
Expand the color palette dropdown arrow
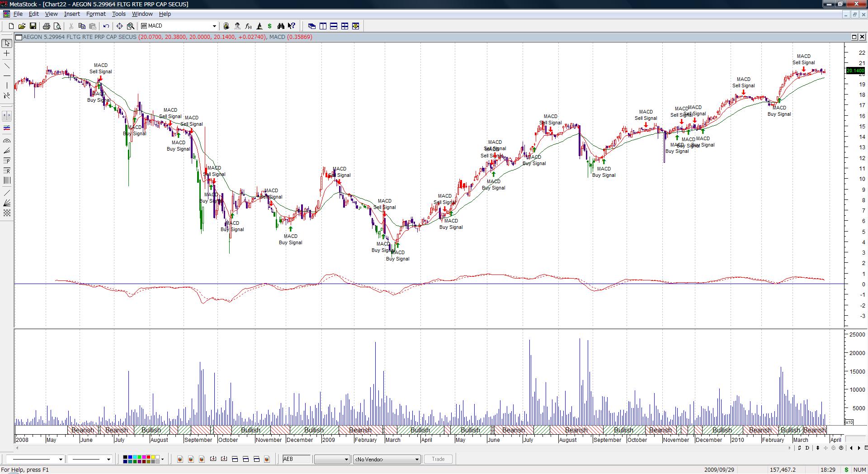(162, 460)
